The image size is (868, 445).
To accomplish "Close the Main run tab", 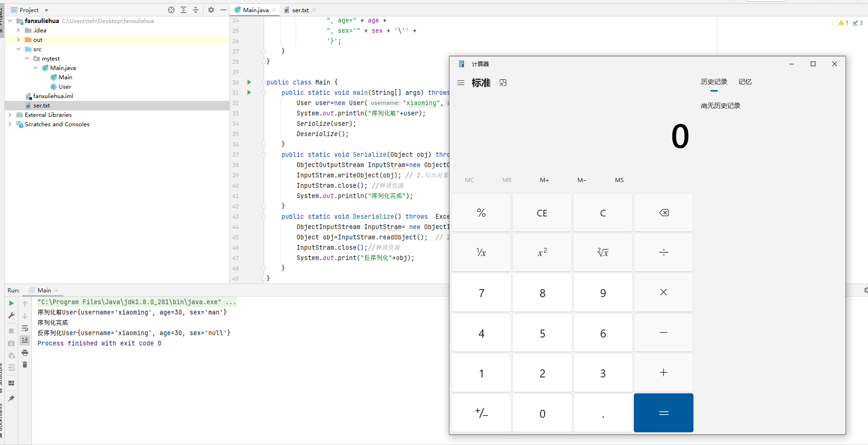I will click(x=56, y=291).
